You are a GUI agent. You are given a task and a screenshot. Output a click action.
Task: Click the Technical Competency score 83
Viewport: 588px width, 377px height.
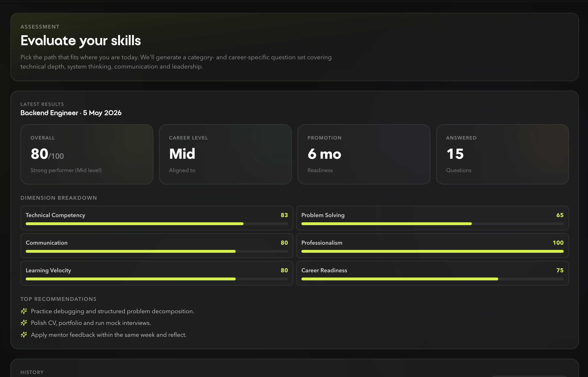(x=284, y=215)
